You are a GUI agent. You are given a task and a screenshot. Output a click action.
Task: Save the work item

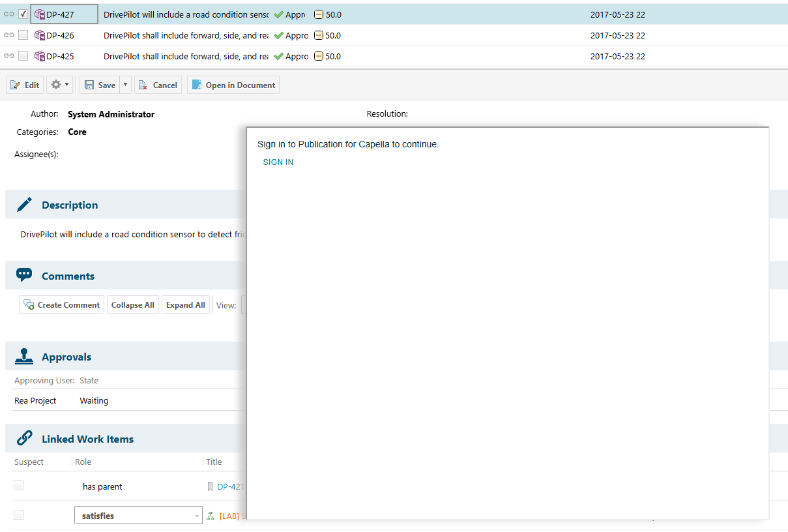point(100,85)
